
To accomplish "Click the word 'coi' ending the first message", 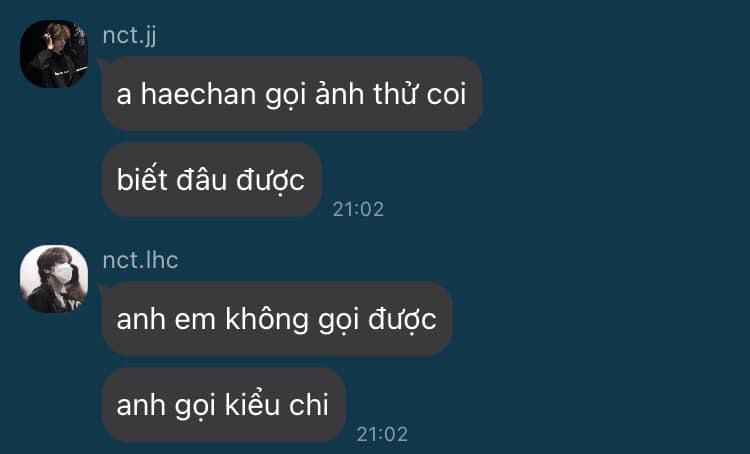I will pyautogui.click(x=446, y=94).
